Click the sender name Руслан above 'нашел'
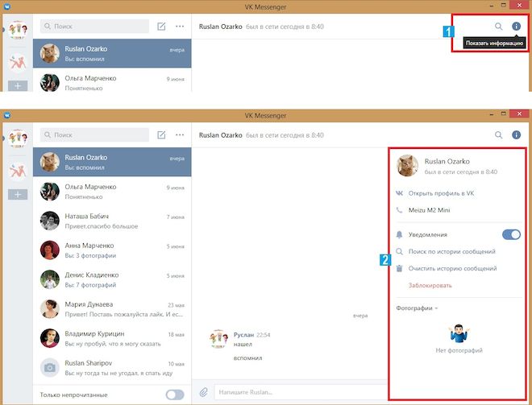Viewport: 532px width, 405px height. coord(243,335)
